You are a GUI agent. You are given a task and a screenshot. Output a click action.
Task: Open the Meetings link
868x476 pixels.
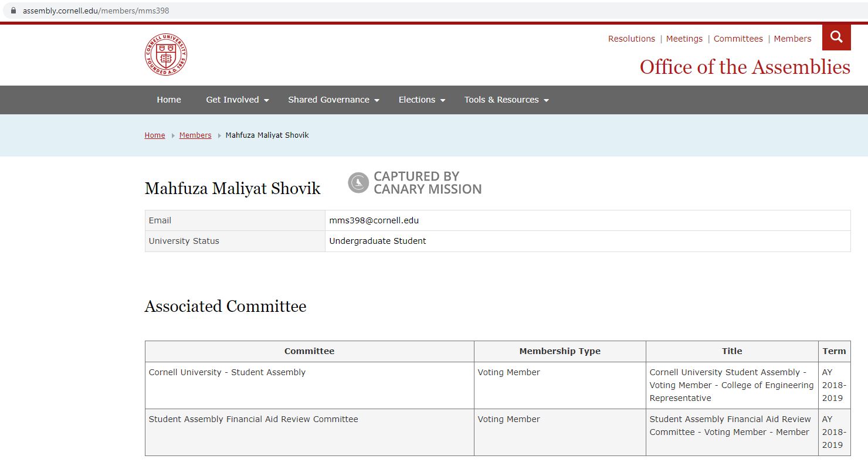point(684,39)
